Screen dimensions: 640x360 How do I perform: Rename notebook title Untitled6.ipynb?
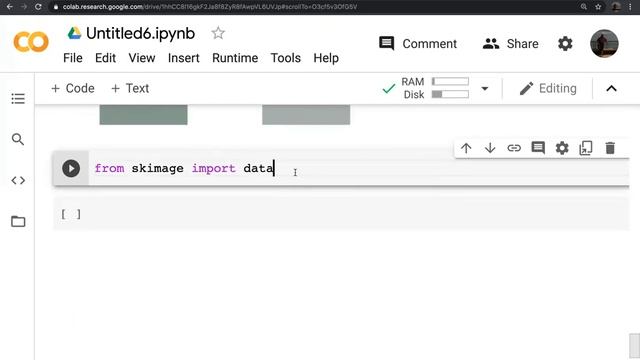(140, 33)
